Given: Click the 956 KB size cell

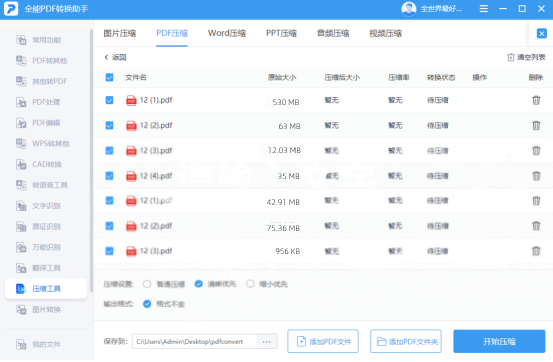Looking at the screenshot, I should (x=288, y=251).
